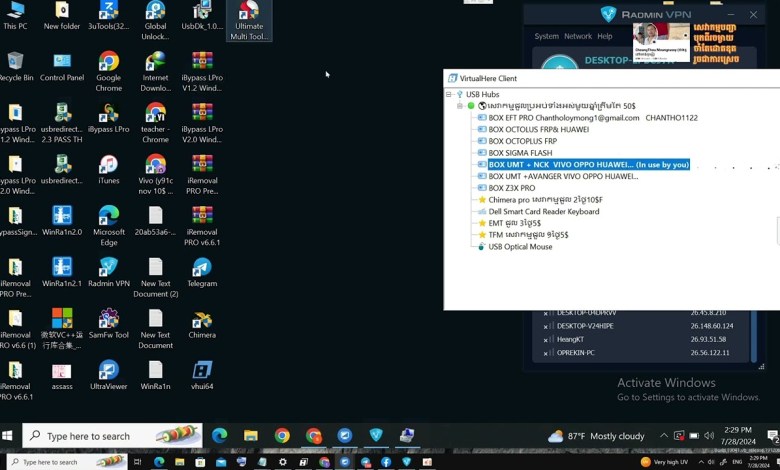Open the Microsoft Edge desktop shortcut
The width and height of the screenshot is (780, 470).
[108, 226]
